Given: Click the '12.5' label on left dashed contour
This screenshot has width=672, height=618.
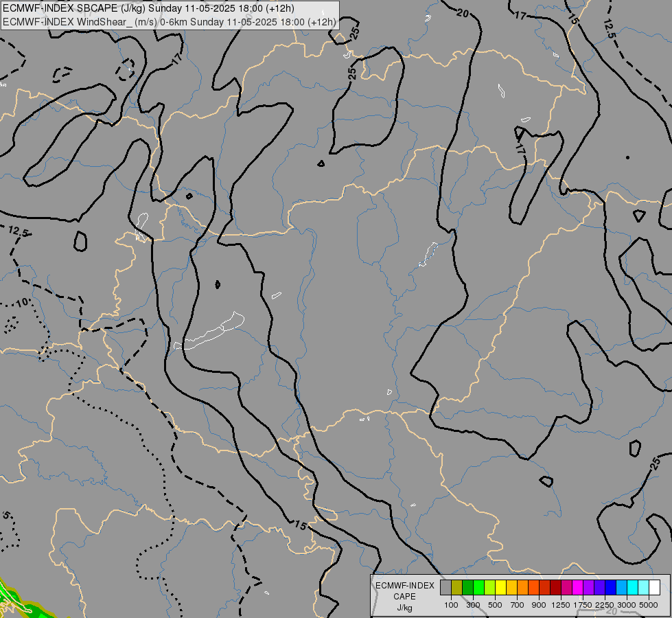Looking at the screenshot, I should [18, 231].
